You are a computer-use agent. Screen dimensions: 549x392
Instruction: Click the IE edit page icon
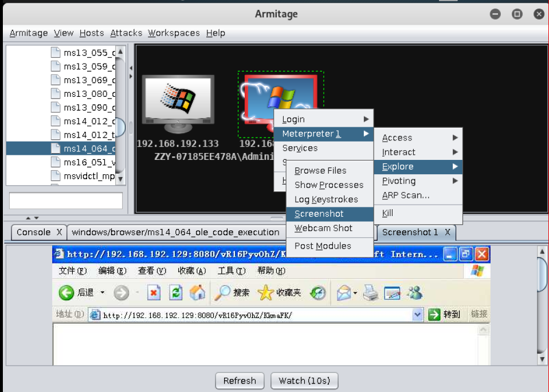(392, 293)
